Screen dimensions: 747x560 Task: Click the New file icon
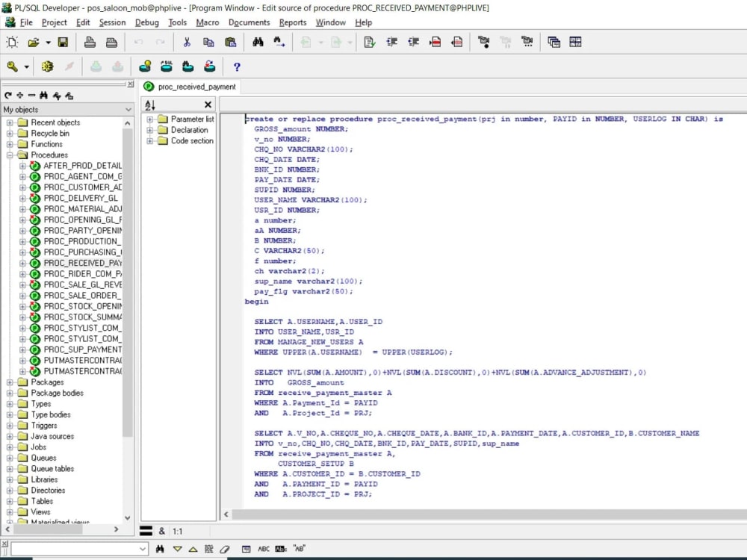point(13,43)
